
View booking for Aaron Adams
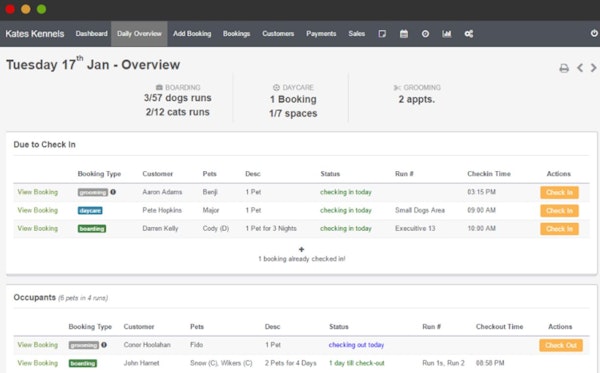(38, 192)
